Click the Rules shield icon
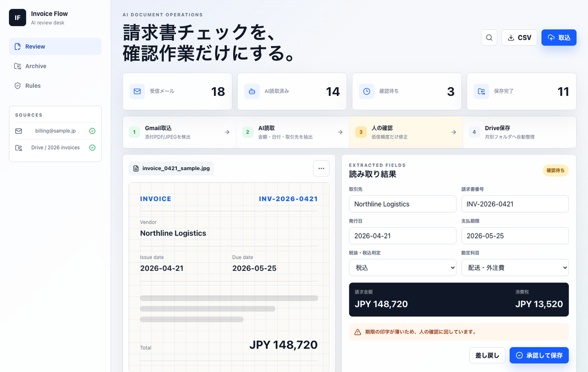The height and width of the screenshot is (372, 588). click(18, 86)
